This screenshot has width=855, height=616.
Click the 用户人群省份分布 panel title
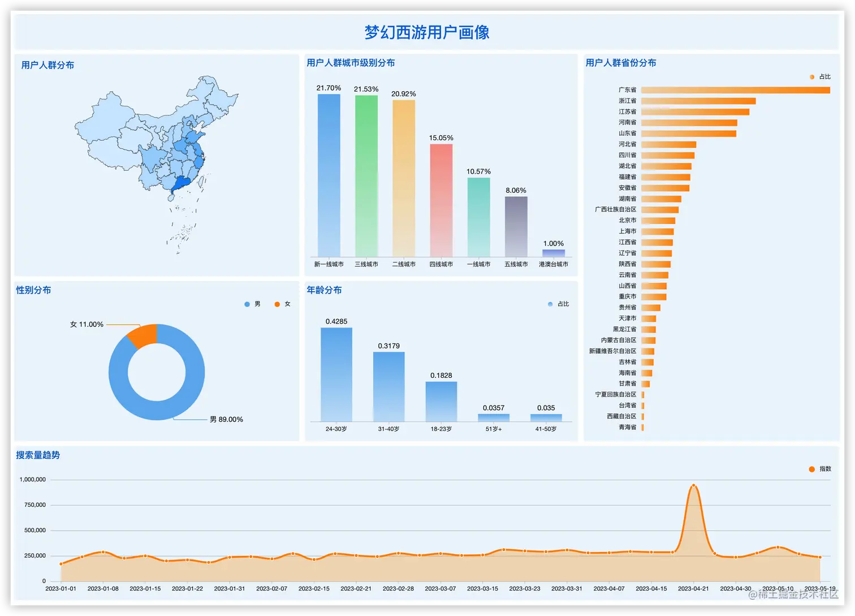pyautogui.click(x=621, y=63)
